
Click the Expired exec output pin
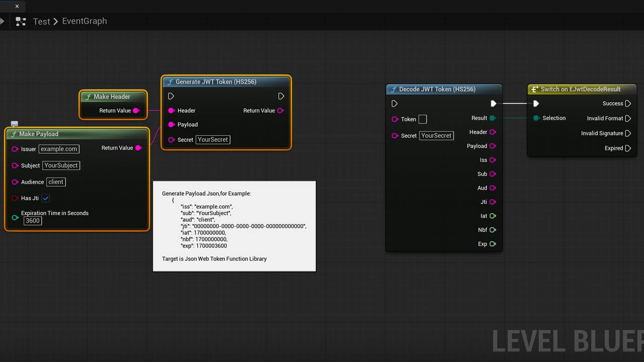(628, 148)
